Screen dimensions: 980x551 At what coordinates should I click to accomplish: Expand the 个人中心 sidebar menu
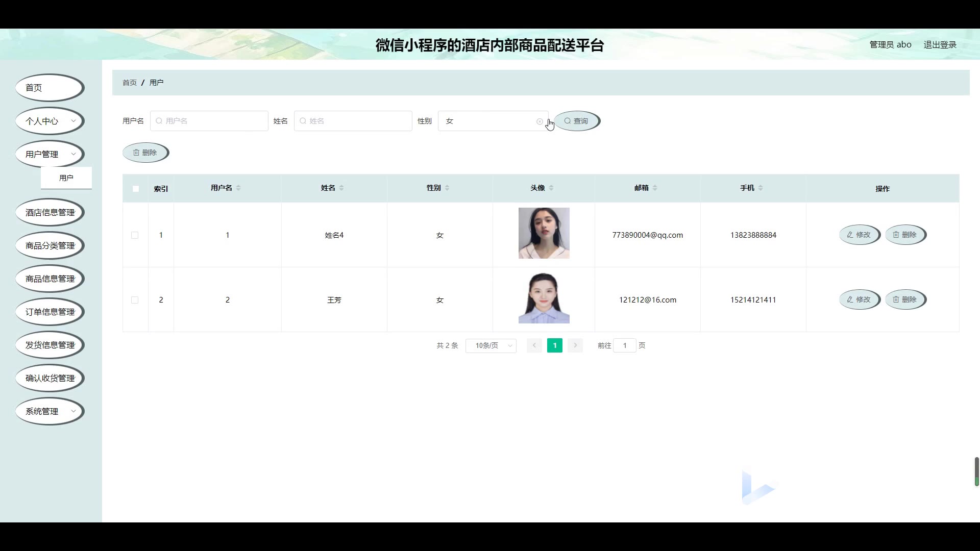tap(50, 121)
